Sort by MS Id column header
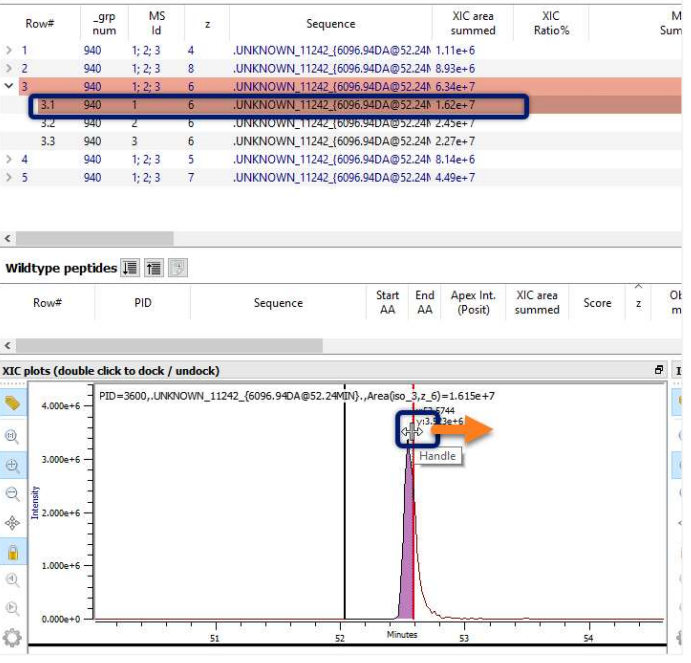The width and height of the screenshot is (691, 663). [158, 24]
